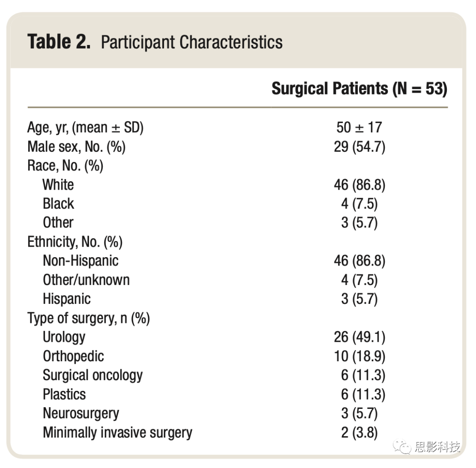
Task: Click the Participant Characteristics title
Action: (192, 42)
